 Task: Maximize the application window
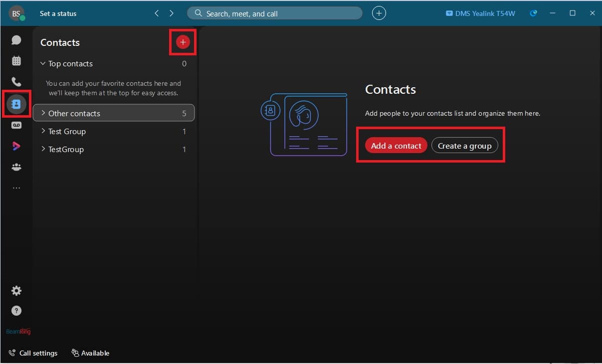point(573,13)
